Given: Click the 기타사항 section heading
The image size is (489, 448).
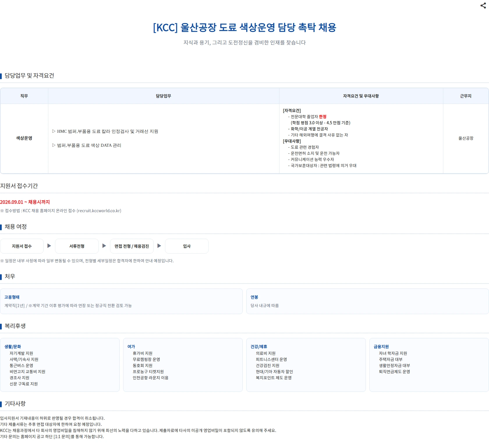Looking at the screenshot, I should pos(15,404).
